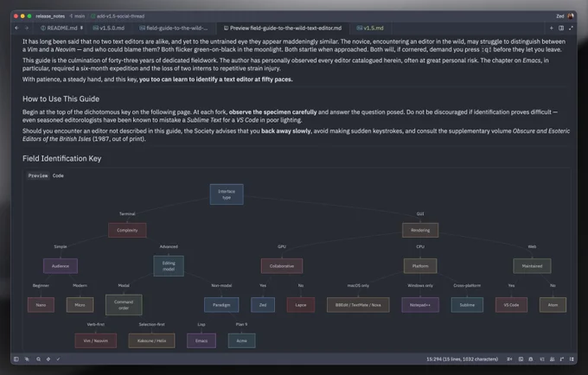
Task: Show the diagram Preview view
Action: [x=38, y=175]
